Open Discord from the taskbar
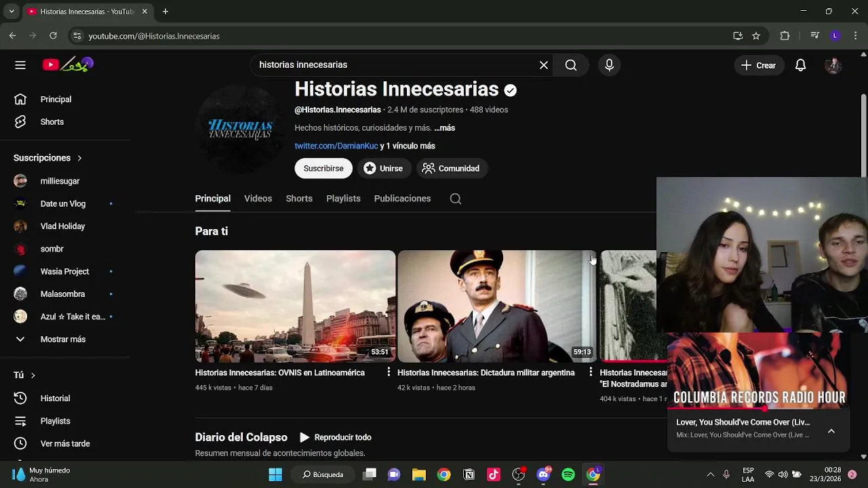 (544, 474)
